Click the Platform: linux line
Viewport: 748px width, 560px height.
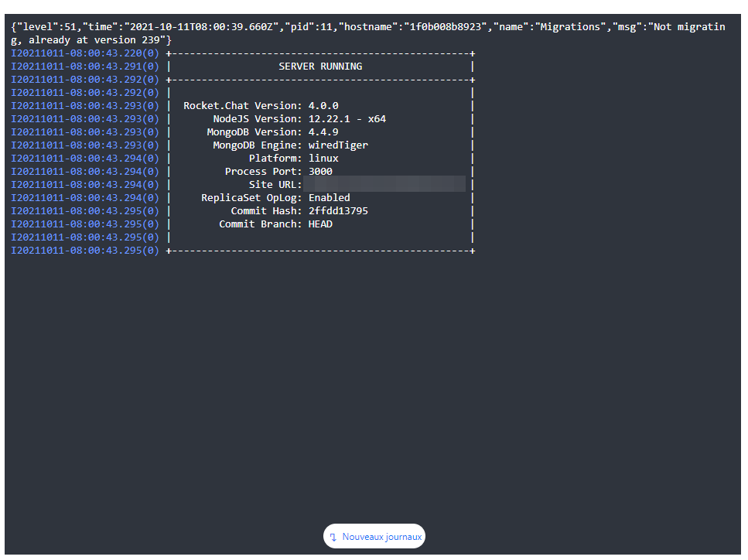pyautogui.click(x=293, y=159)
